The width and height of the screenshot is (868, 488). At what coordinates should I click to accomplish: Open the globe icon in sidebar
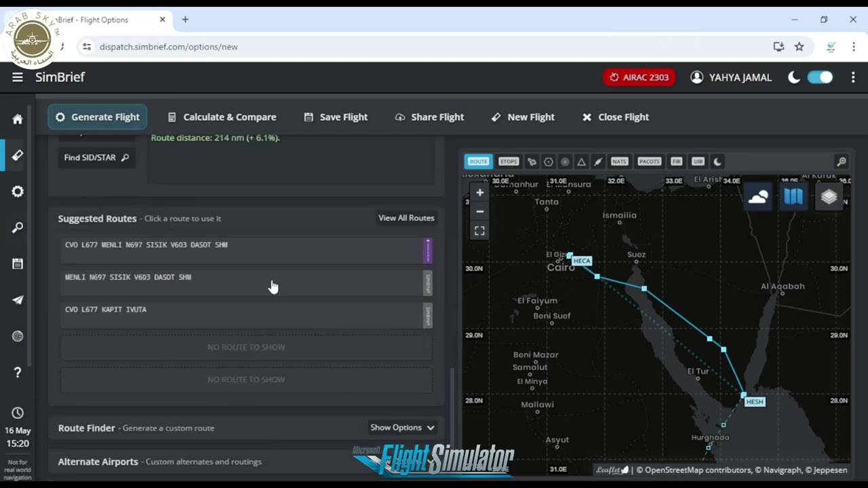[18, 336]
